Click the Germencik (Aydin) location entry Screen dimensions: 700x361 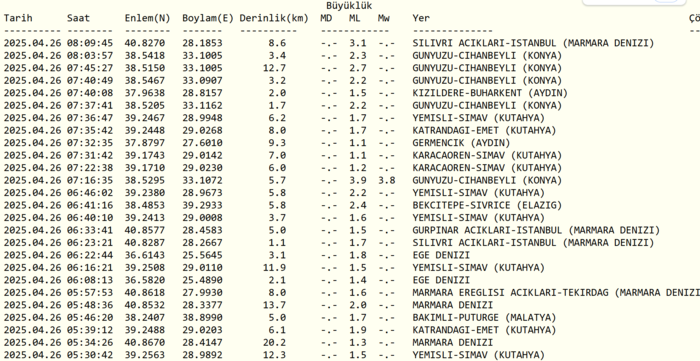461,143
